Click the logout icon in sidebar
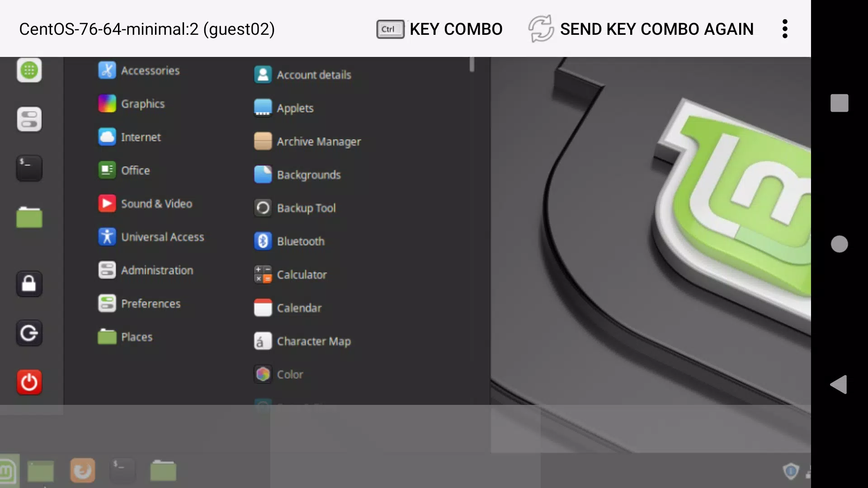 29,333
